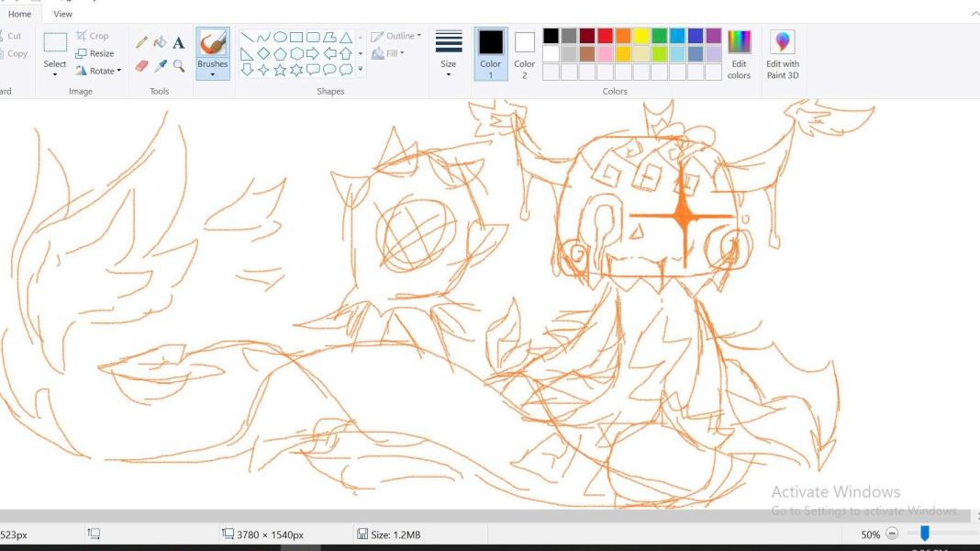Open the Edit colors dialog
The image size is (980, 551).
click(x=739, y=54)
